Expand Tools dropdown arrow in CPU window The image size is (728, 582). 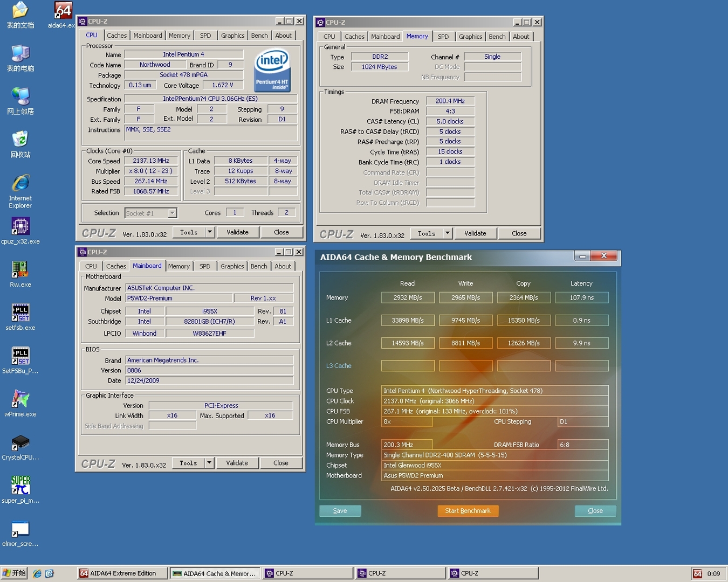(210, 232)
